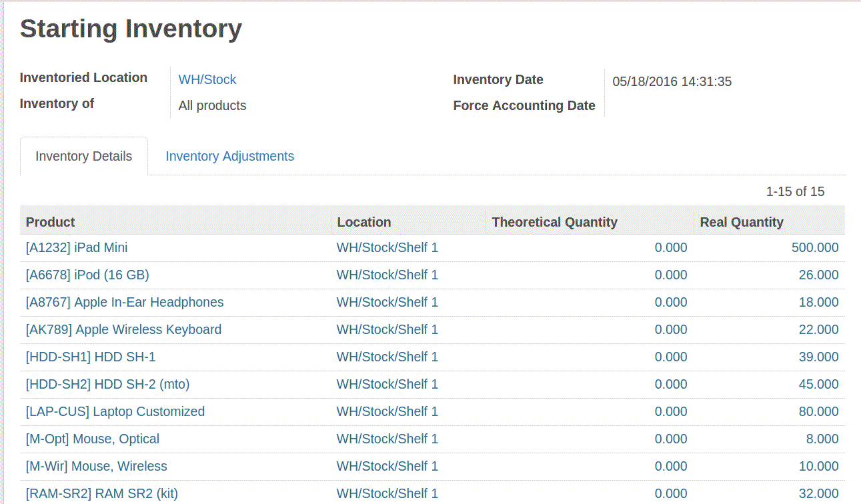Select [LAP-CUS] Laptop Customized product
The width and height of the screenshot is (861, 504).
click(x=115, y=412)
